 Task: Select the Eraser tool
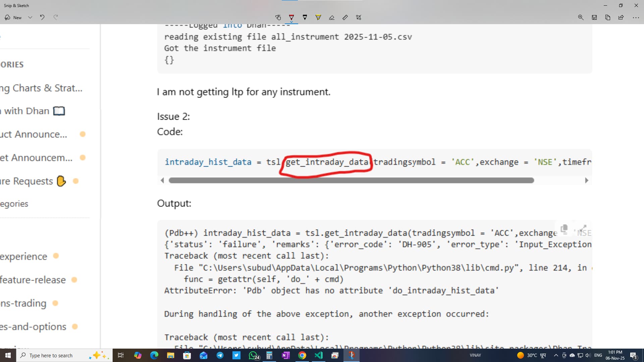pyautogui.click(x=331, y=17)
